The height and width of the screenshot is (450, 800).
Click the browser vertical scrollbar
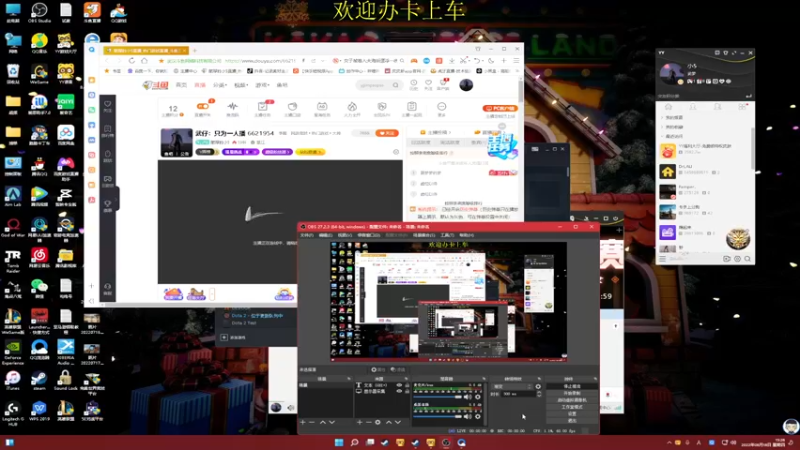click(521, 92)
